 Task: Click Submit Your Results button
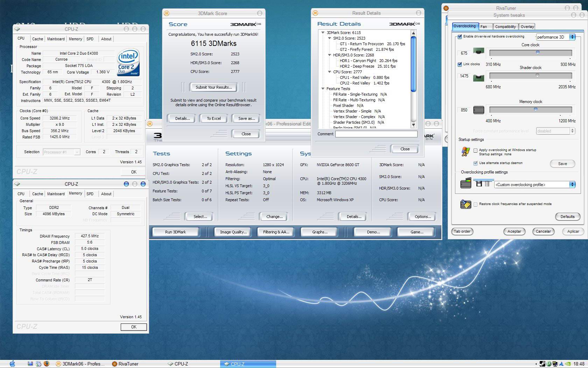[213, 87]
